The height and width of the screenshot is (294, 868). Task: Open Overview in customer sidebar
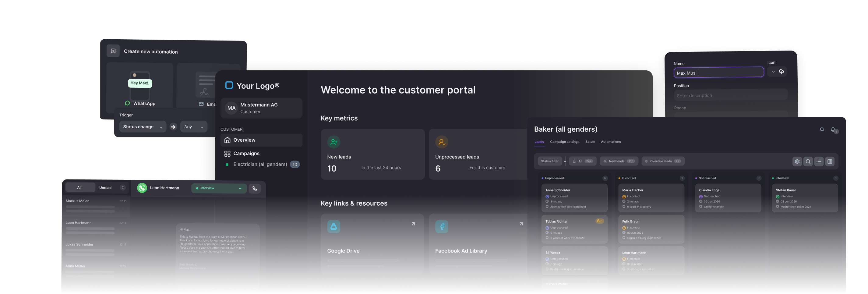point(261,140)
